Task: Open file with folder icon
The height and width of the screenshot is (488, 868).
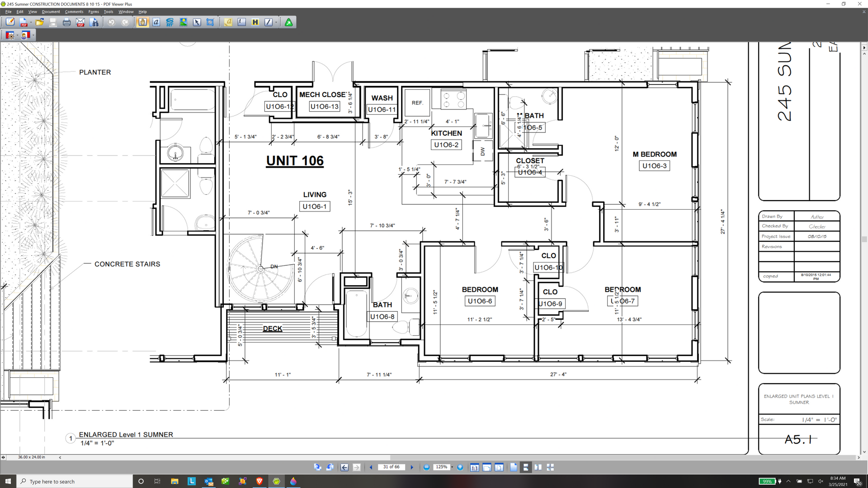Action: (x=39, y=22)
